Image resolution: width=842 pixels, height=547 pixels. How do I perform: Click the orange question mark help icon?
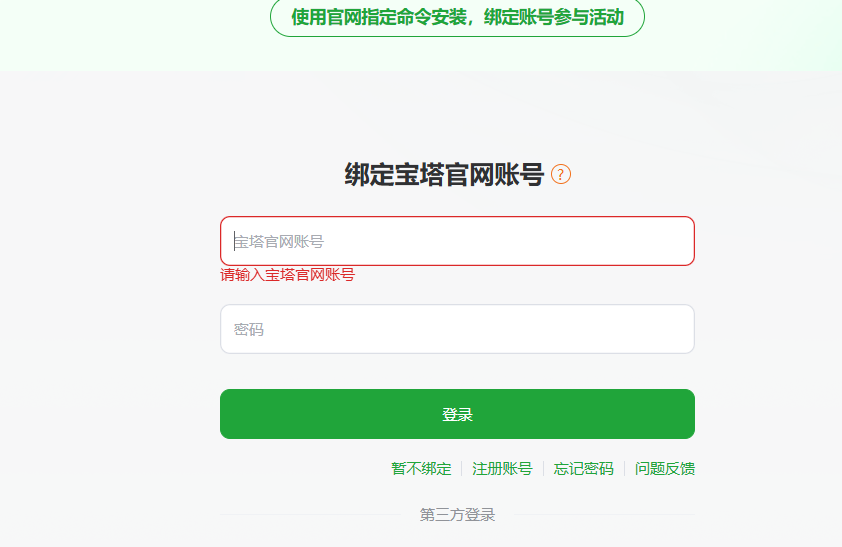pos(561,175)
